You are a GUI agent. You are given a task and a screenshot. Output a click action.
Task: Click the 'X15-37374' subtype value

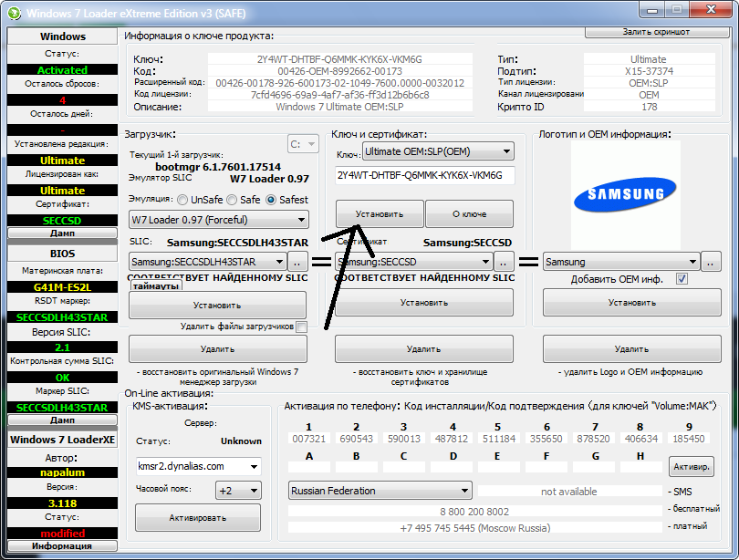pyautogui.click(x=649, y=71)
